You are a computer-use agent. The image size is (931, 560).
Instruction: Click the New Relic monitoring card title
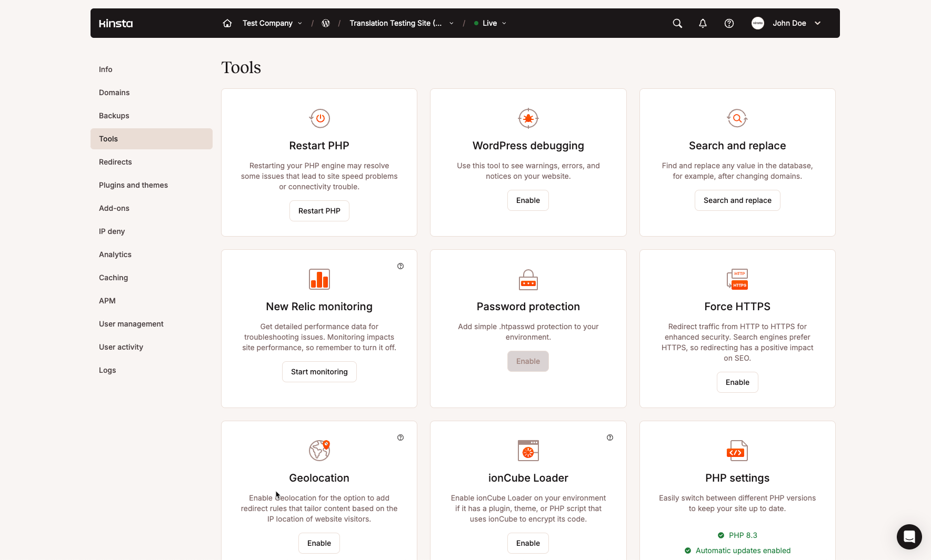click(319, 307)
